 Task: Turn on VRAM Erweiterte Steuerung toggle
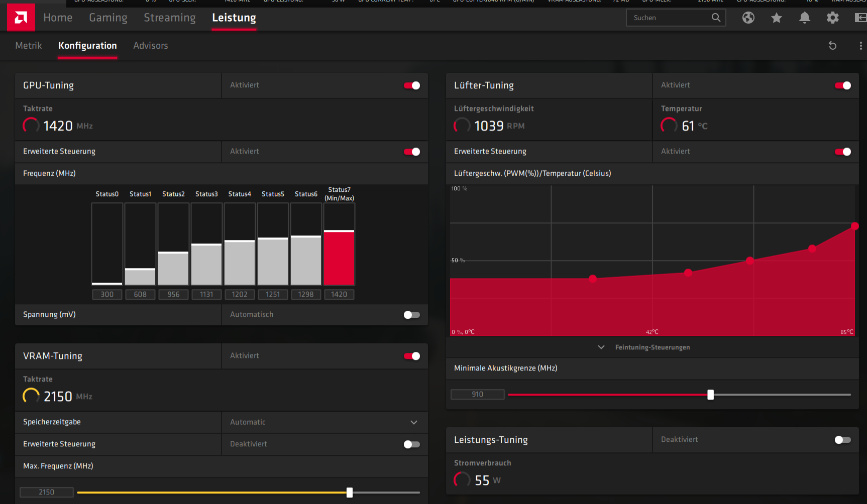(x=412, y=444)
